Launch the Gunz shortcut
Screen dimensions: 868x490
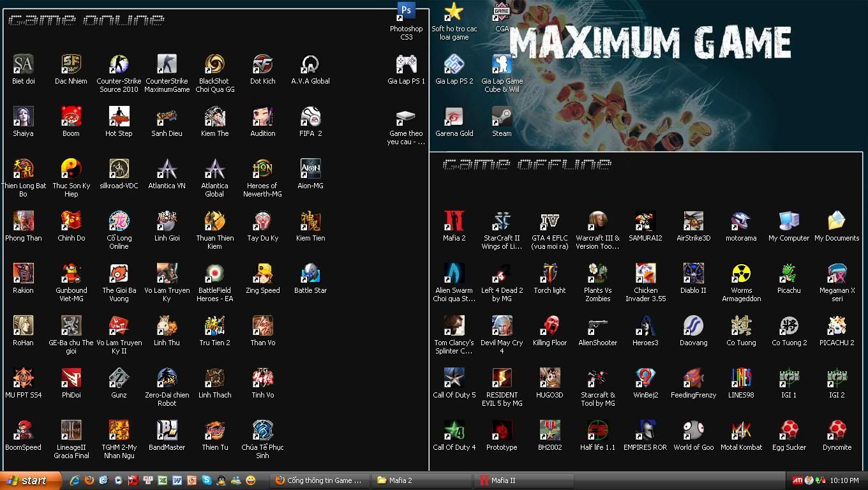click(x=119, y=378)
